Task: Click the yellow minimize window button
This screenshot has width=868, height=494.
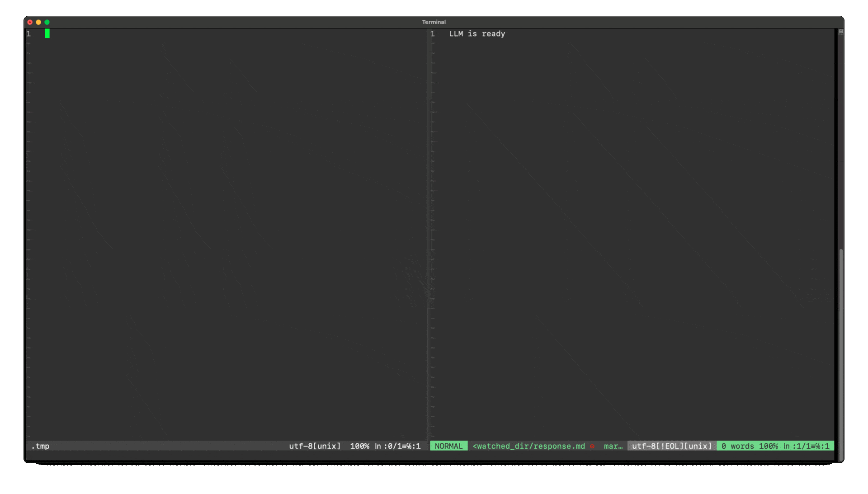Action: pos(38,22)
